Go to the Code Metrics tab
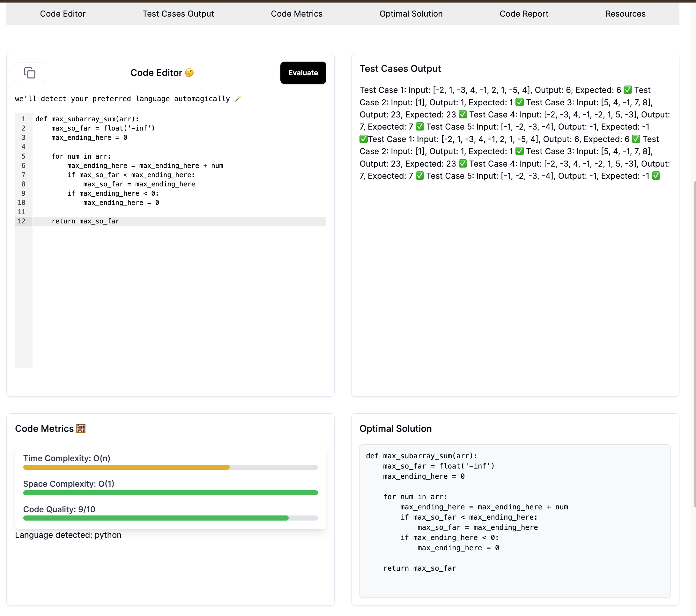Viewport: 696px width, 616px height. pyautogui.click(x=297, y=14)
